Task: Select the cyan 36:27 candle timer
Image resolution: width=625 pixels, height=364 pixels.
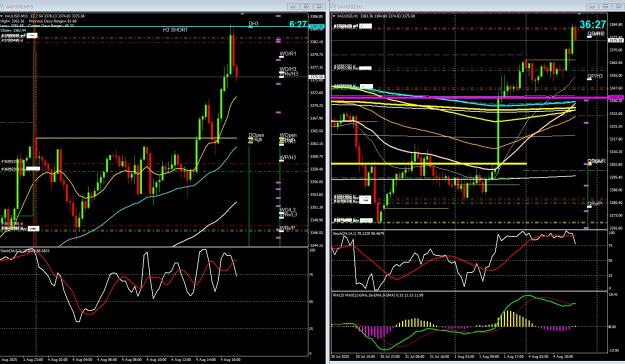Action: pyautogui.click(x=593, y=24)
